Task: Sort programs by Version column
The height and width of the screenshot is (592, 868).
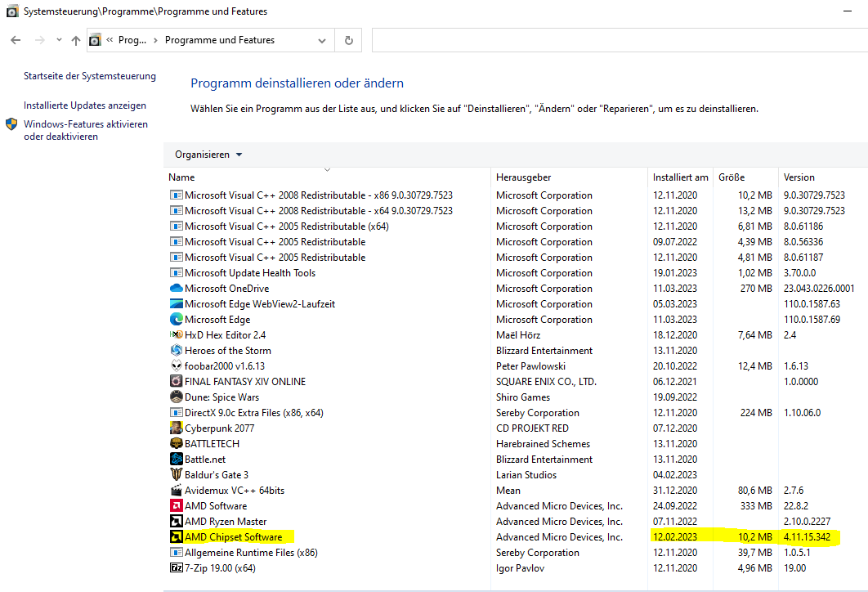Action: 823,177
